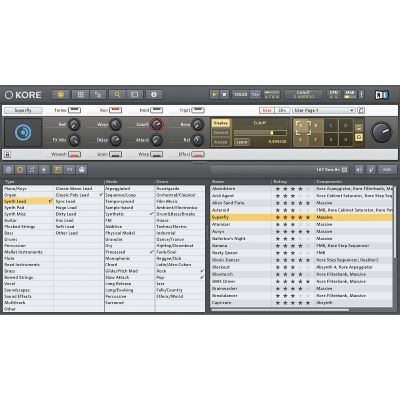
Task: Stop playback with the stop button
Action: point(224,95)
